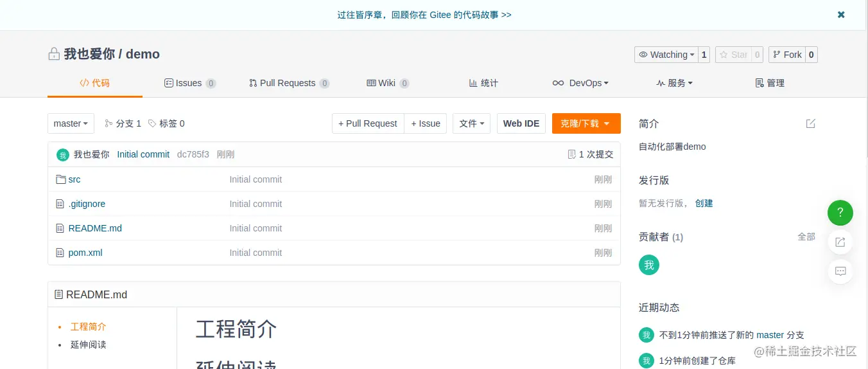The image size is (868, 369).
Task: Jump to 工程简介 in the README outline
Action: [89, 327]
